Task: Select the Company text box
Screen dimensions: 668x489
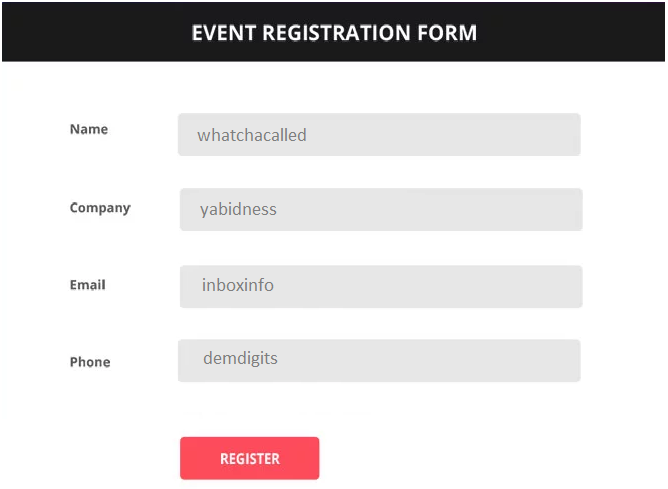Action: [x=381, y=210]
